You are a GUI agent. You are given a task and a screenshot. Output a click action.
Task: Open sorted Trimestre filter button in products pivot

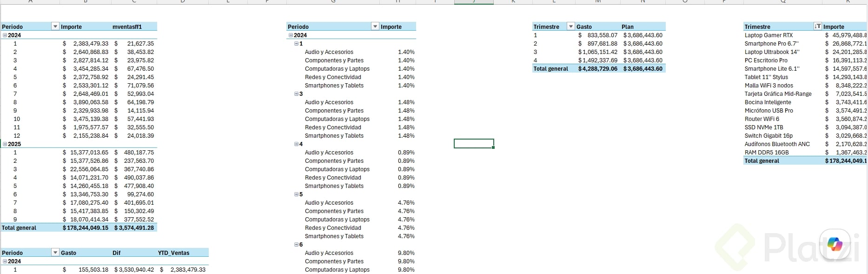point(818,27)
